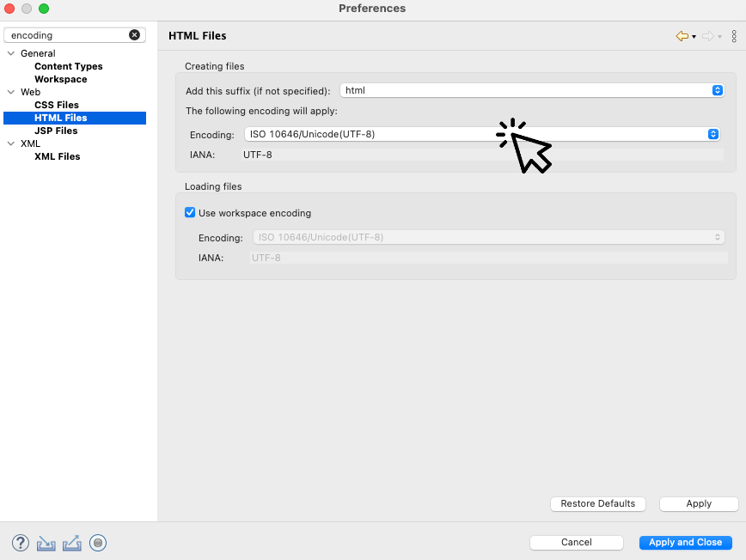Open the preferences view menu dots
The width and height of the screenshot is (746, 560).
tap(734, 36)
